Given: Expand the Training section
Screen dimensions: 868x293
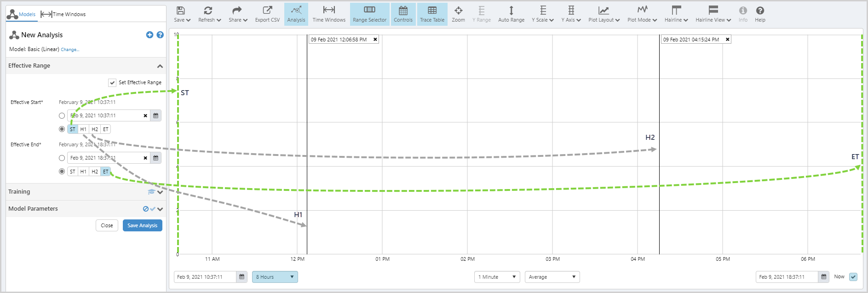Looking at the screenshot, I should coord(160,192).
